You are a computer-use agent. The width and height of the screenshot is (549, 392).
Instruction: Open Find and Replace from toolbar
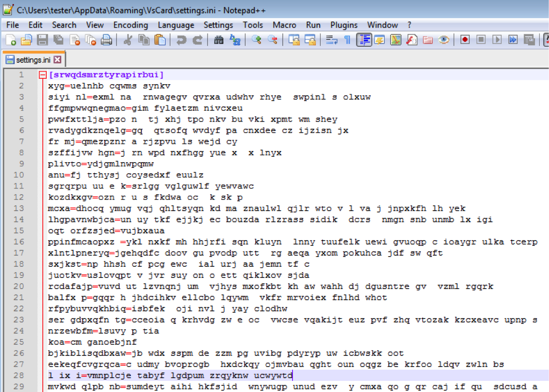[x=235, y=40]
